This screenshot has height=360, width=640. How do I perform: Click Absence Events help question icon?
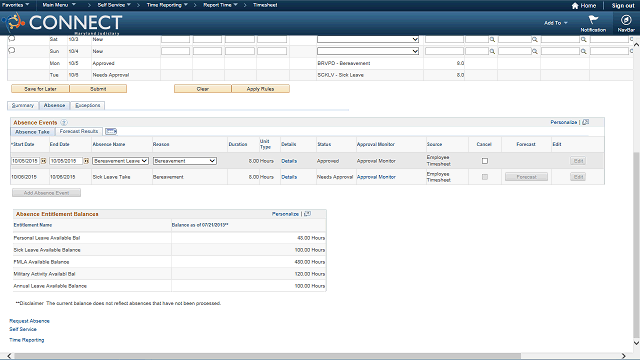pyautogui.click(x=64, y=122)
